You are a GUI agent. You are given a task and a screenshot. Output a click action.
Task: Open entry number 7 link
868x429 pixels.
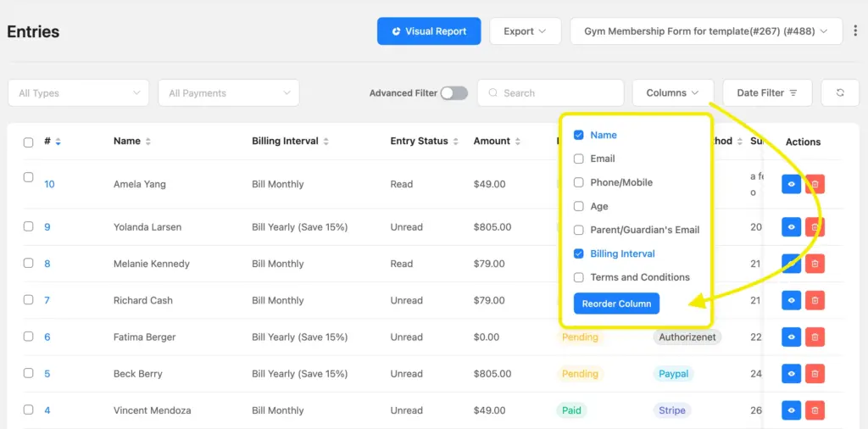pos(47,301)
